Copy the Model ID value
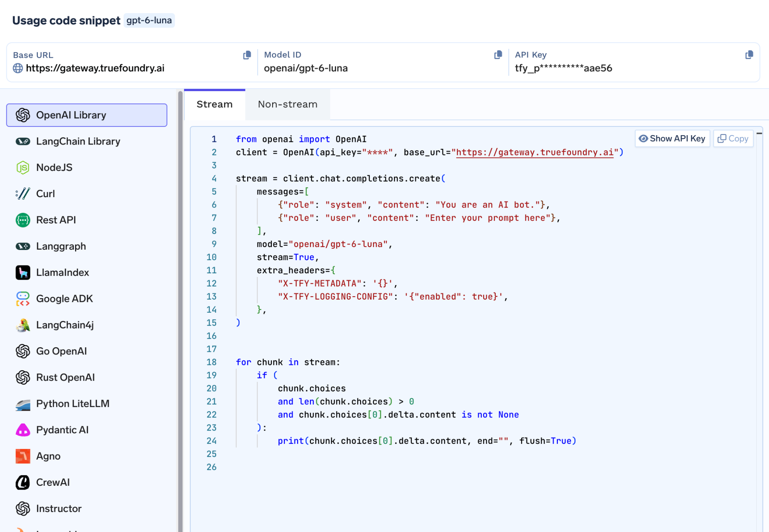 point(498,55)
